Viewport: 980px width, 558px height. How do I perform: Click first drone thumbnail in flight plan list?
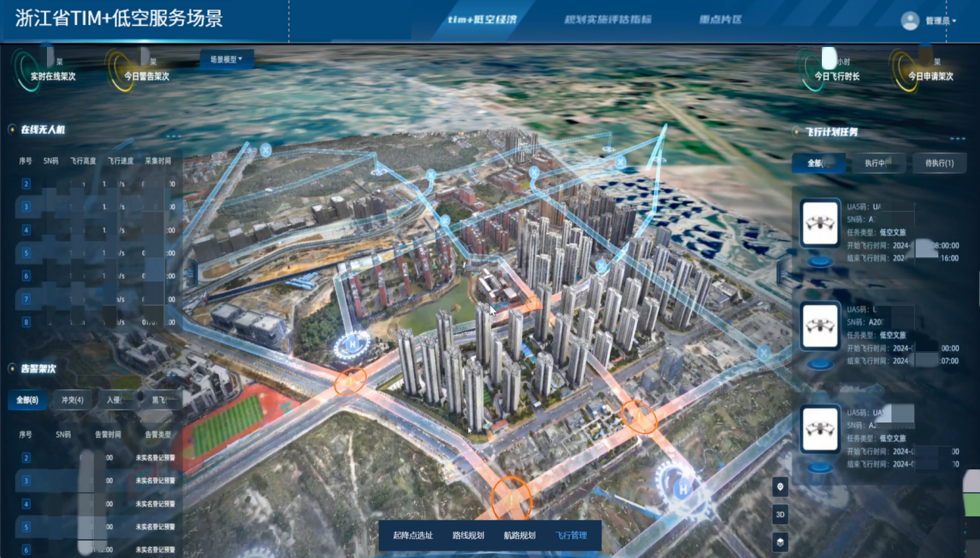820,223
